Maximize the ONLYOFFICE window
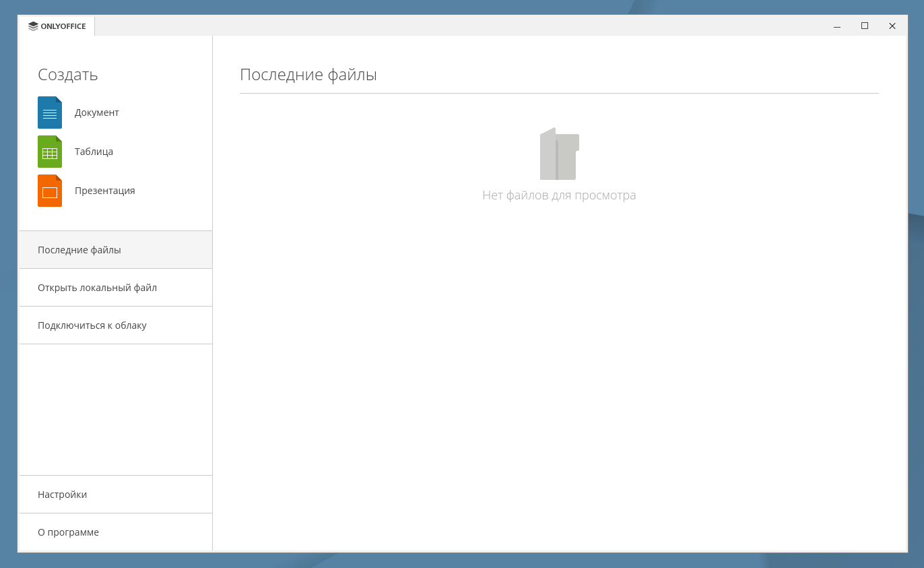Viewport: 924px width, 568px height. click(865, 26)
